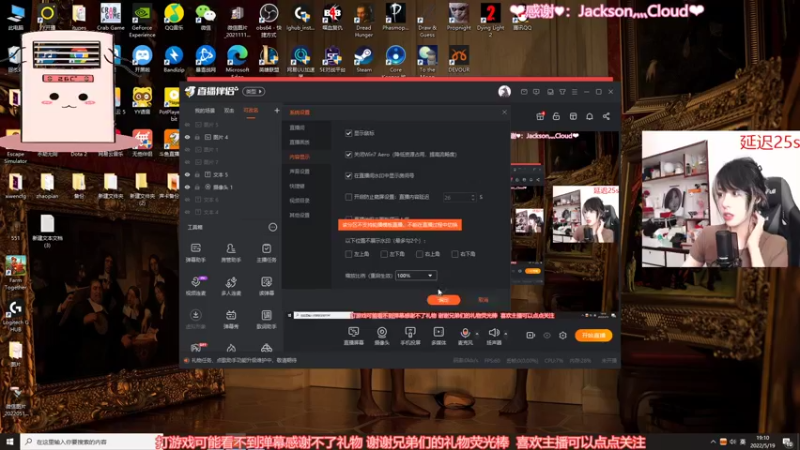Launch the 视频连麦 tool
Viewport: 800px width, 450px height.
195,286
